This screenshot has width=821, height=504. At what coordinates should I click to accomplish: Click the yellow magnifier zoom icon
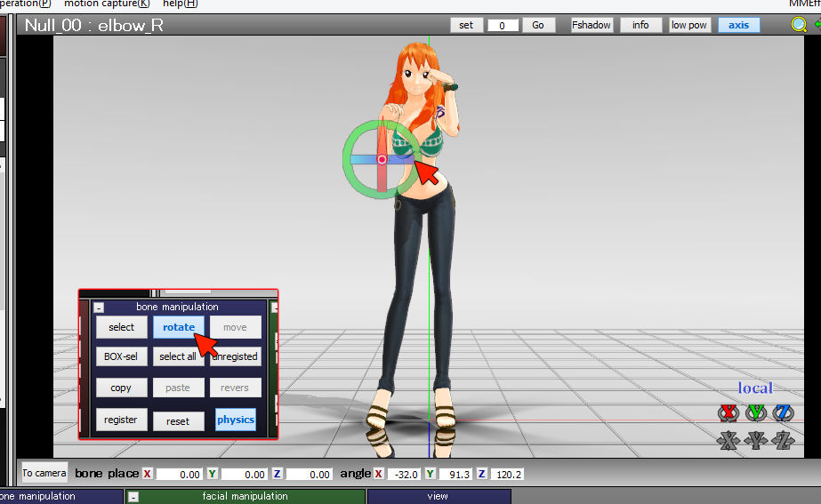(799, 25)
